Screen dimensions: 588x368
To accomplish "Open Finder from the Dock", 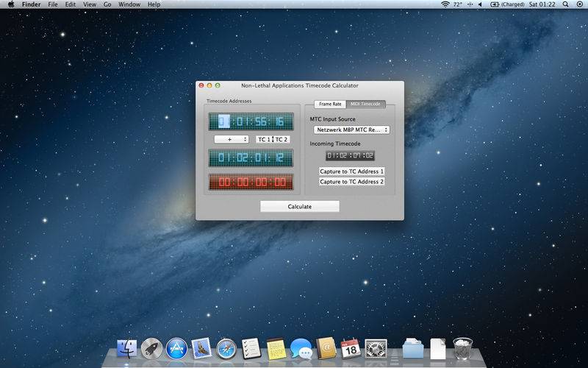I will coord(126,348).
